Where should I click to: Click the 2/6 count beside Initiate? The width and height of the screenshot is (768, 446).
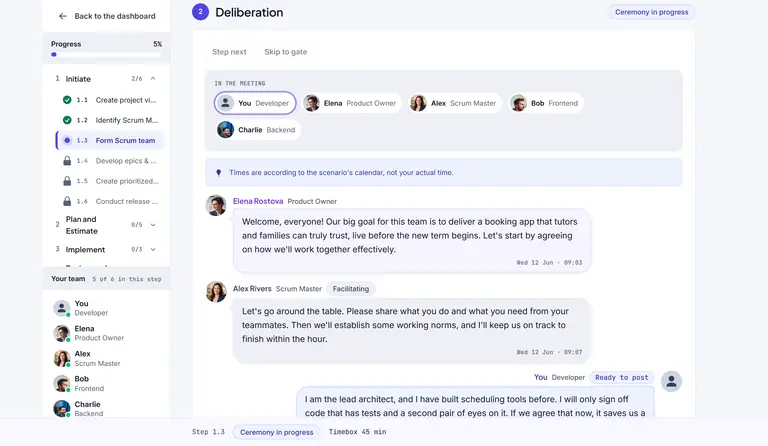tap(137, 78)
